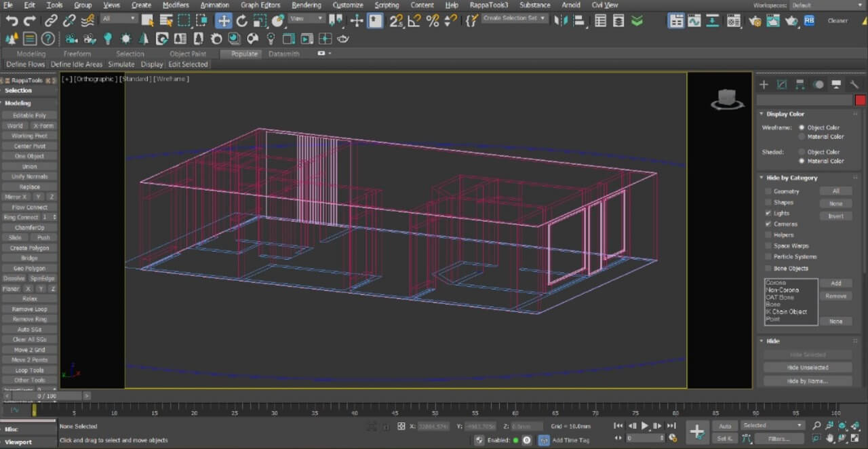This screenshot has width=868, height=449.
Task: Open the Modify panel tab icon
Action: point(782,85)
